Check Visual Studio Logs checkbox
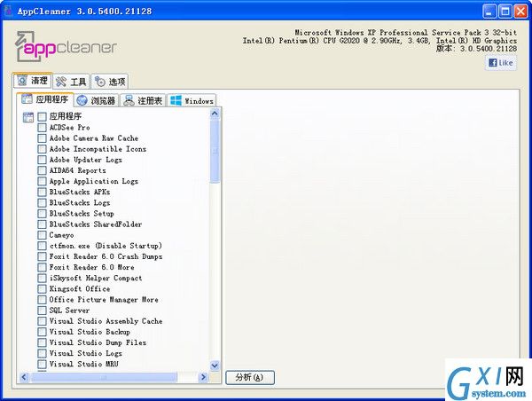This screenshot has width=532, height=401. pos(42,353)
